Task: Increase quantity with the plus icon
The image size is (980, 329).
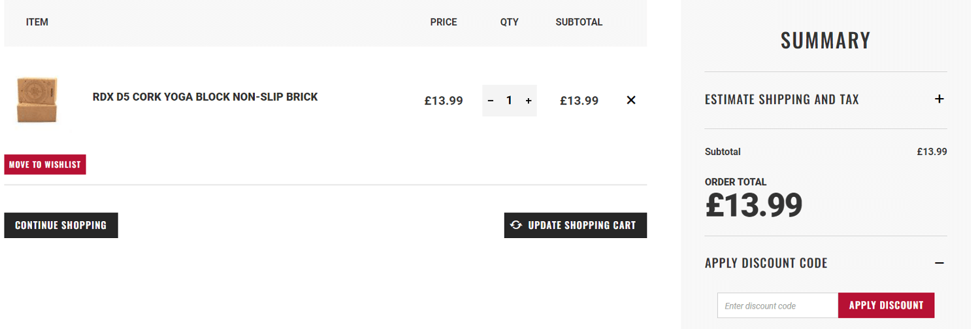Action: (x=529, y=101)
